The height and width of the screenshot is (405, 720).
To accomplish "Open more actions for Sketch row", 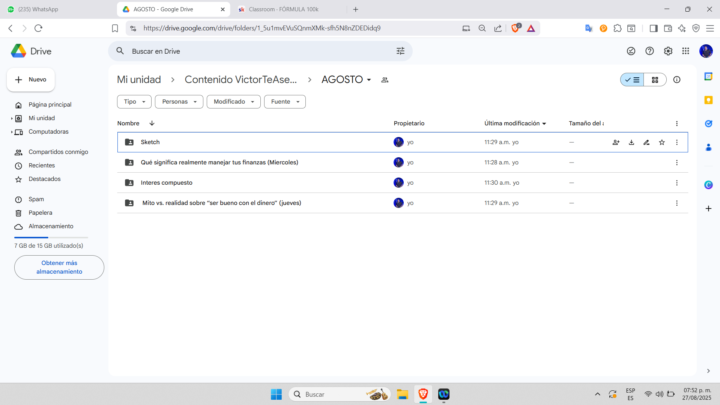I will (x=677, y=142).
